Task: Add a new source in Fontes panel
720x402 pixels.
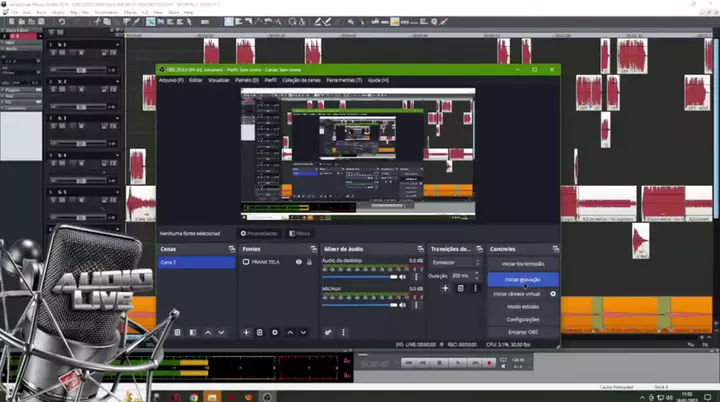Action: coord(246,332)
